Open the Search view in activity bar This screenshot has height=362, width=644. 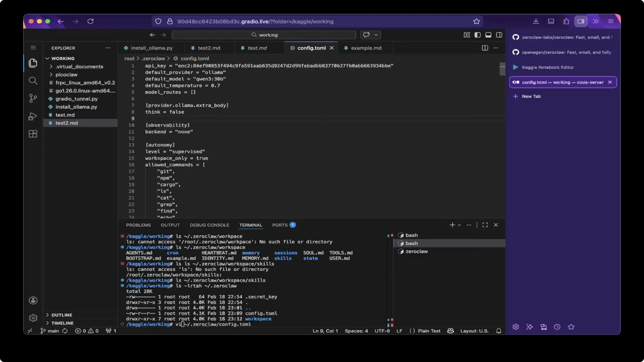pyautogui.click(x=33, y=81)
